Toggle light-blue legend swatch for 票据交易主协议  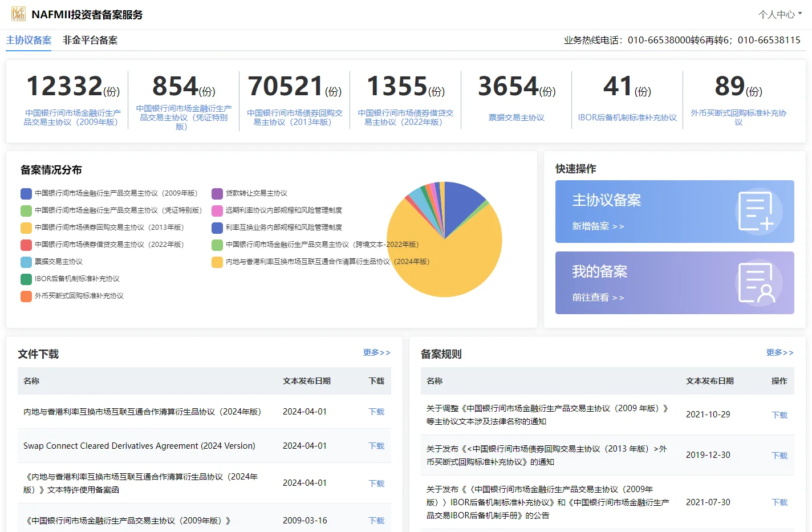pyautogui.click(x=26, y=262)
